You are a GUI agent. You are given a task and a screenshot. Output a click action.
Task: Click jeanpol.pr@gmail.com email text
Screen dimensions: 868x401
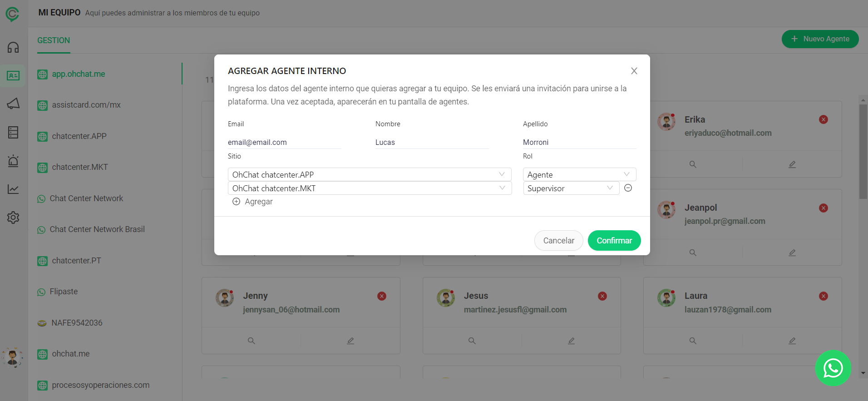(725, 221)
